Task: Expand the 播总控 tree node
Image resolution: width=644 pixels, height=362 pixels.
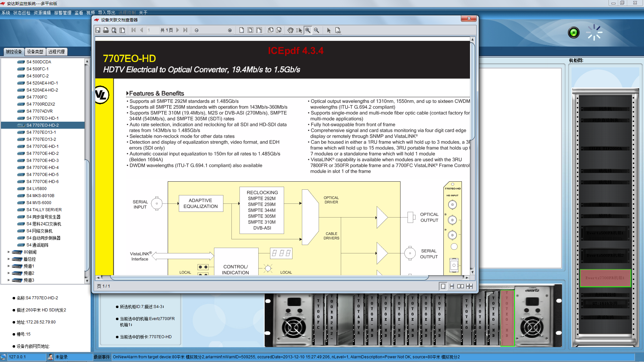Action: coord(9,259)
